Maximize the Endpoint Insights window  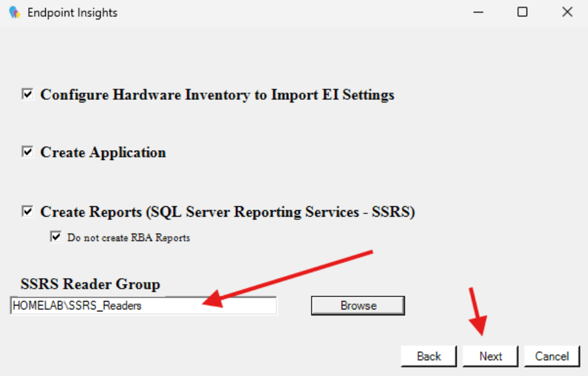pos(523,12)
